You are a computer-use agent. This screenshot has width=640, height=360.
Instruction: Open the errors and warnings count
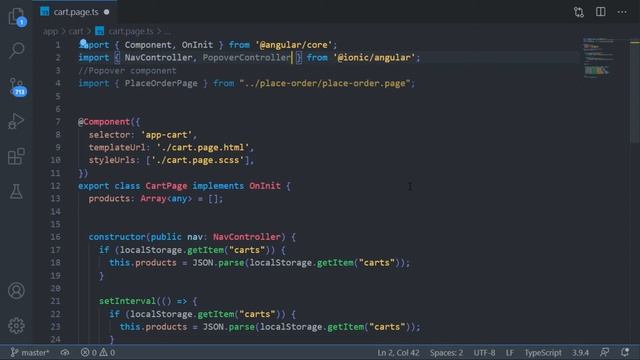98,352
